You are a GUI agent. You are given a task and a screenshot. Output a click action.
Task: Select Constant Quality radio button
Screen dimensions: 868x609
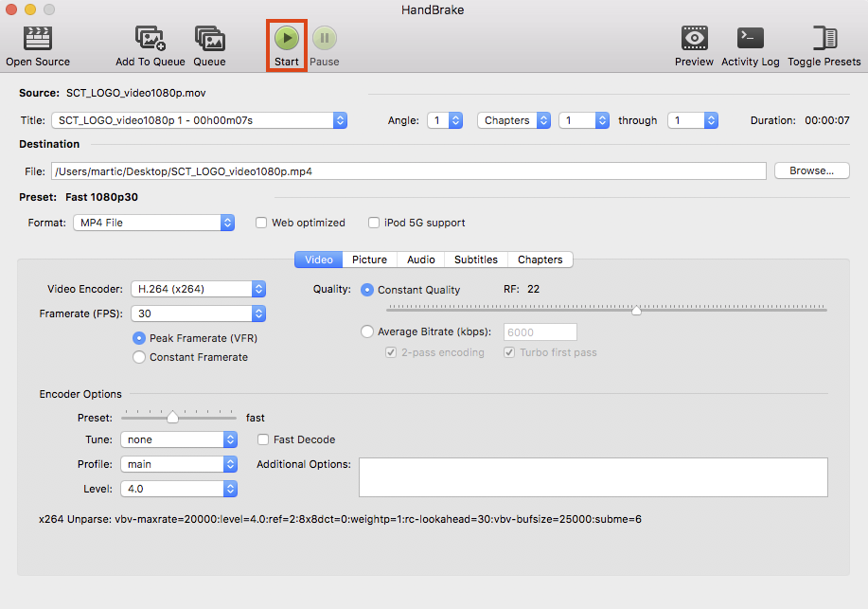coord(367,290)
